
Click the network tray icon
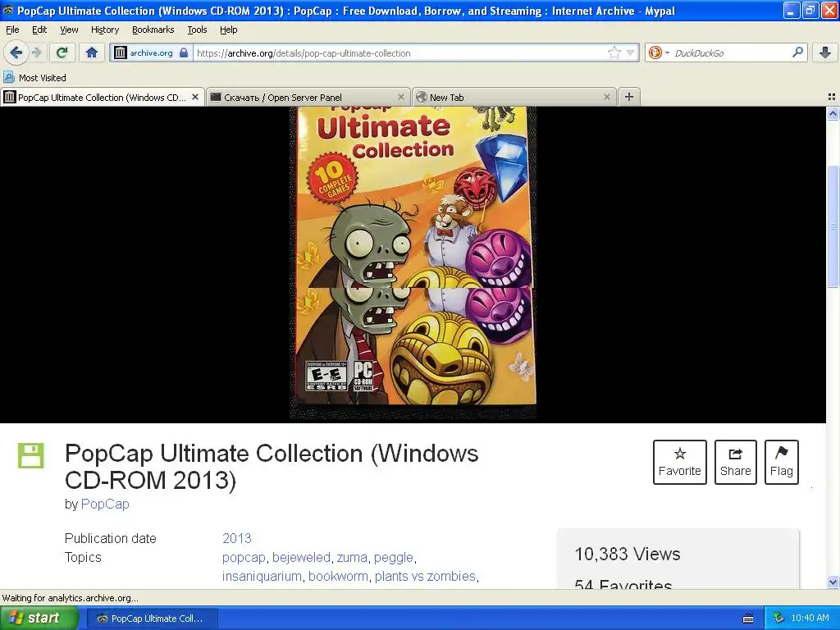(x=778, y=619)
